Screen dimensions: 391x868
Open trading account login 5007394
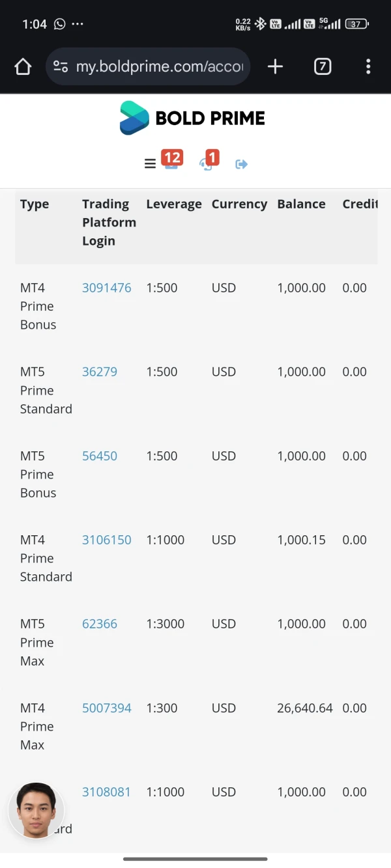coord(106,708)
